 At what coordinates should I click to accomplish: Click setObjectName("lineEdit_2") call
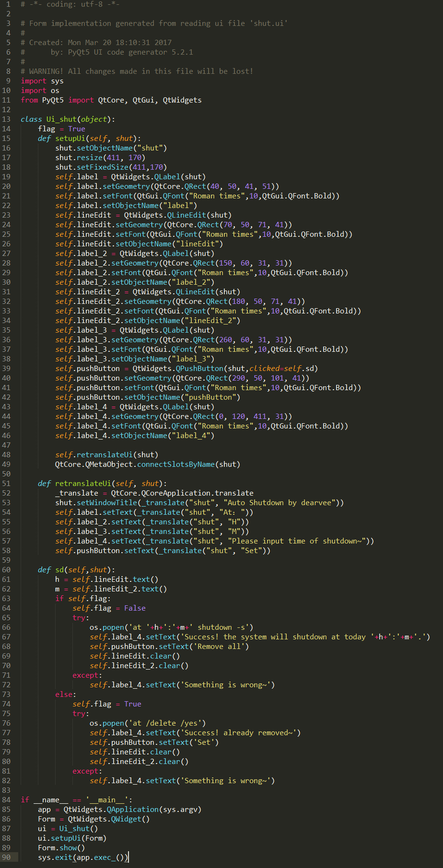(182, 321)
